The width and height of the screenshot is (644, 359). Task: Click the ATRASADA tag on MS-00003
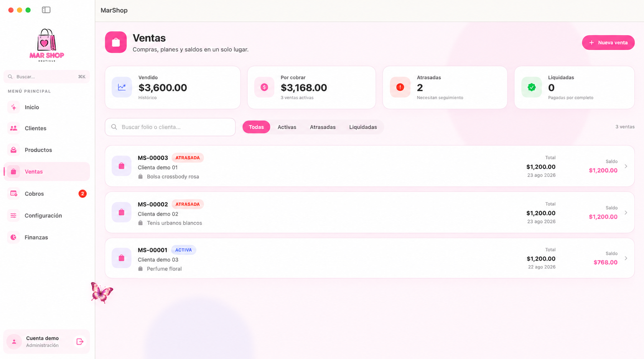pyautogui.click(x=188, y=158)
